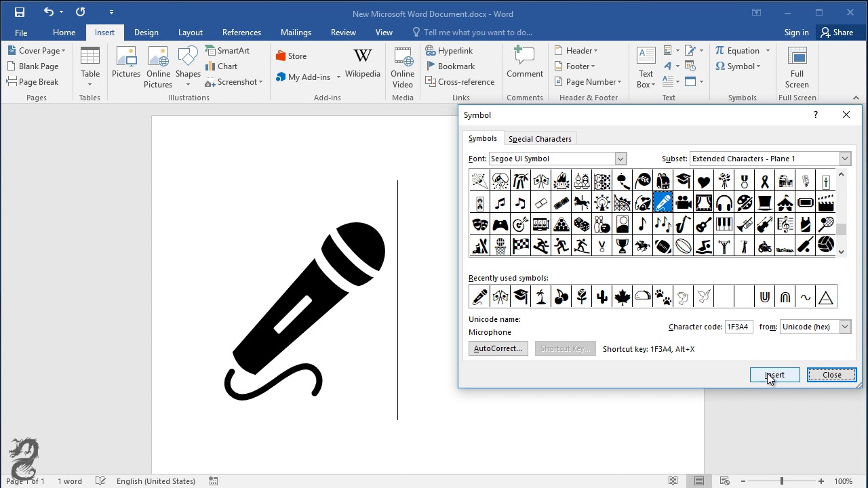Pick the artist palette symbol

[x=745, y=203]
